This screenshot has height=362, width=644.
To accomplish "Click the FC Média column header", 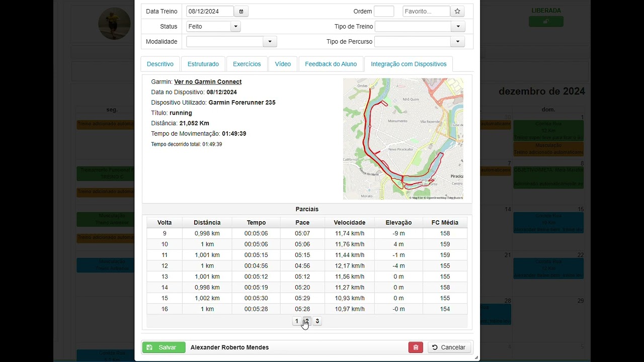I will click(445, 223).
